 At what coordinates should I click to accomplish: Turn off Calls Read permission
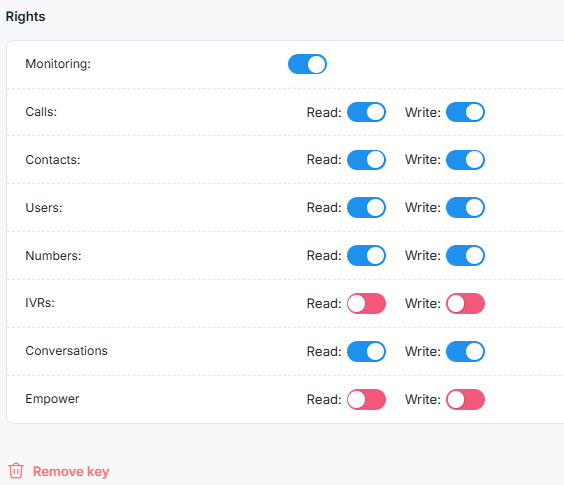click(x=366, y=112)
